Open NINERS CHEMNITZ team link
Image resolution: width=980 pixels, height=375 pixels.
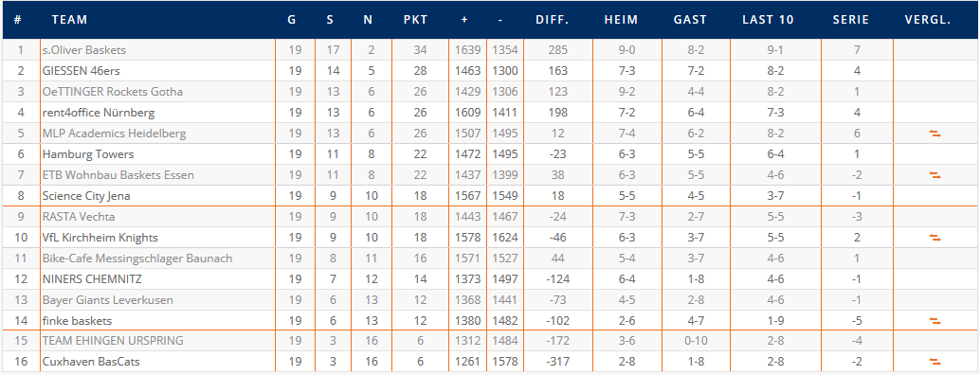[x=92, y=279]
